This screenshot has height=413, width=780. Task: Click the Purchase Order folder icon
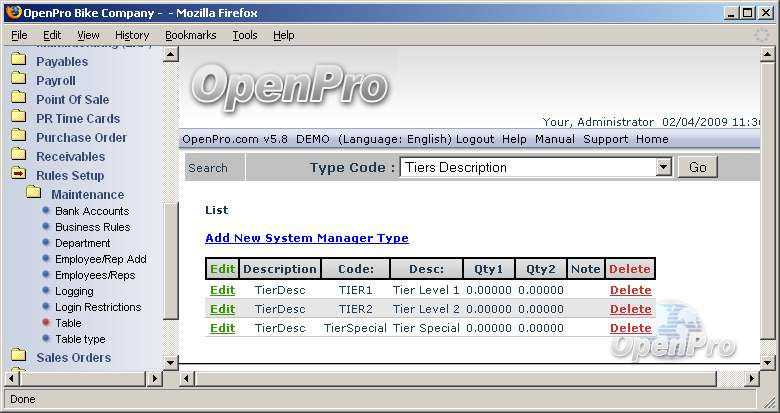coord(18,137)
